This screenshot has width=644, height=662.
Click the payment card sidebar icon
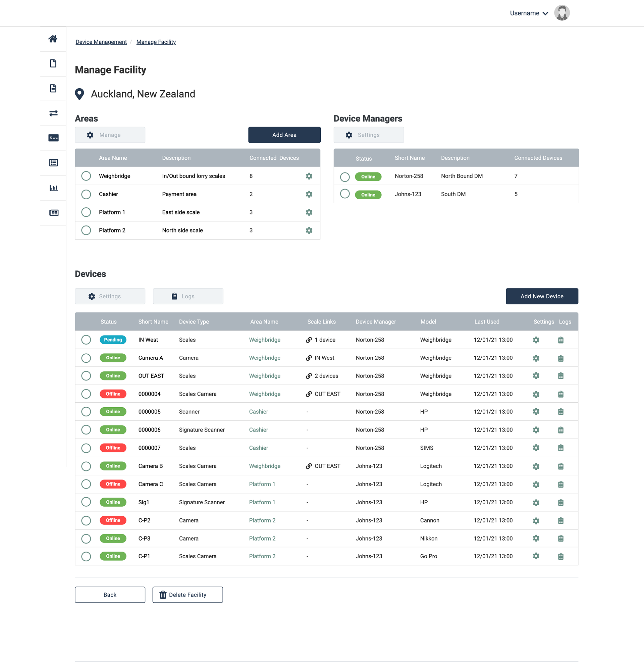click(53, 138)
